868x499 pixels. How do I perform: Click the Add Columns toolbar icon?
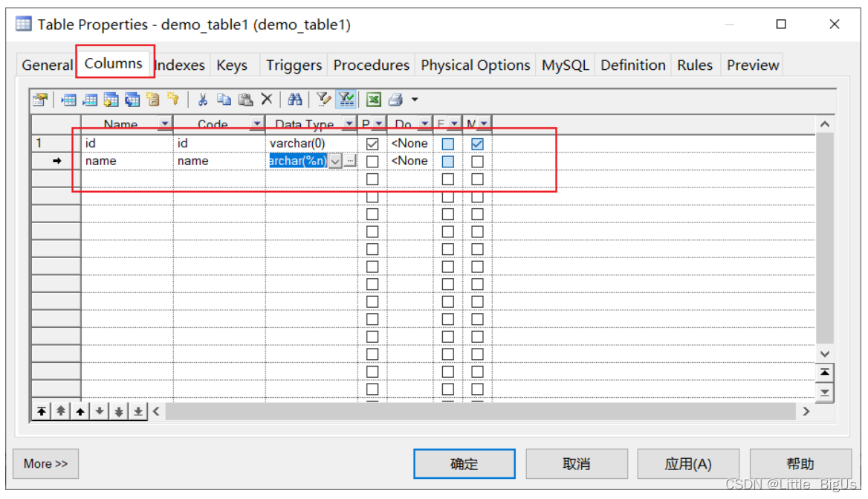[x=111, y=100]
